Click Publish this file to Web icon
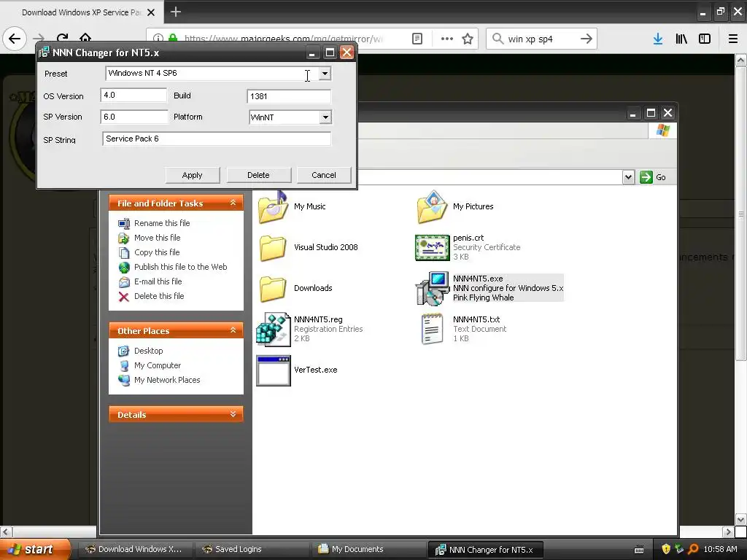 click(124, 267)
